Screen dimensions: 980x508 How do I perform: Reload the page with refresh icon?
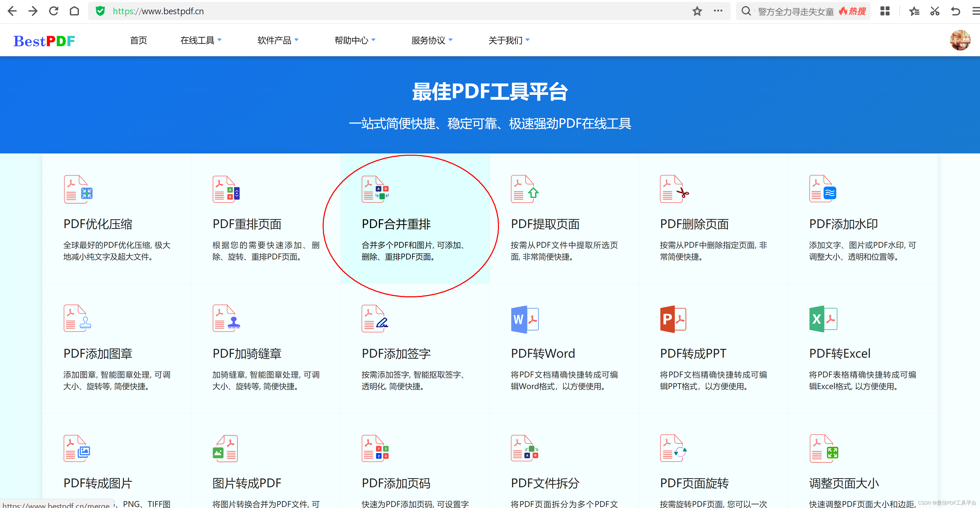[x=54, y=11]
